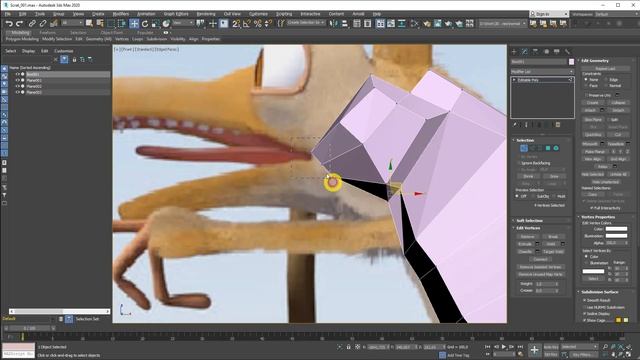Click the Collapse button in Edit Geometry

[x=618, y=102]
